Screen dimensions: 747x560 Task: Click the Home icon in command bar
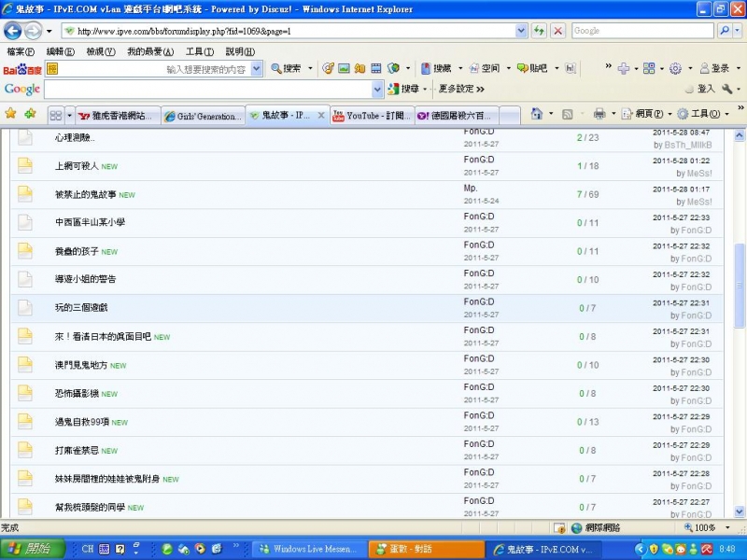pyautogui.click(x=537, y=114)
